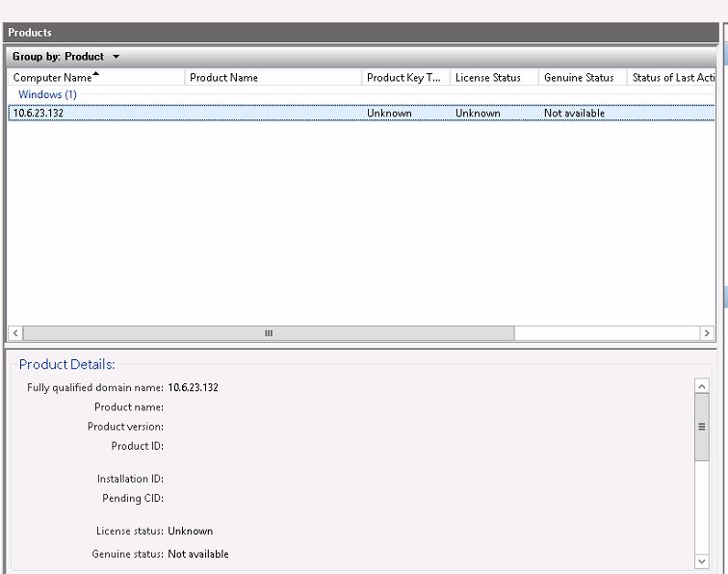Collapse the Windows (1) group
This screenshot has width=728, height=574.
47,95
